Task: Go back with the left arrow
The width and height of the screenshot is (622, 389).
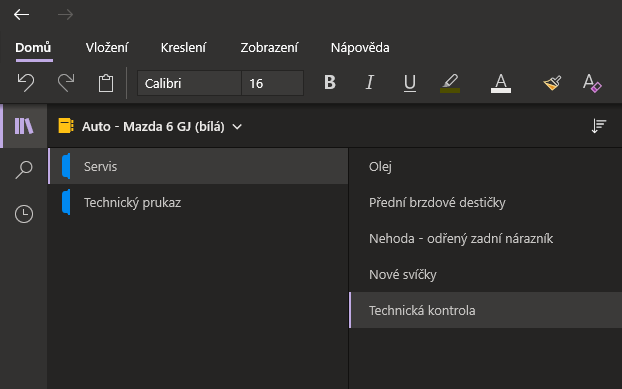Action: (x=21, y=15)
